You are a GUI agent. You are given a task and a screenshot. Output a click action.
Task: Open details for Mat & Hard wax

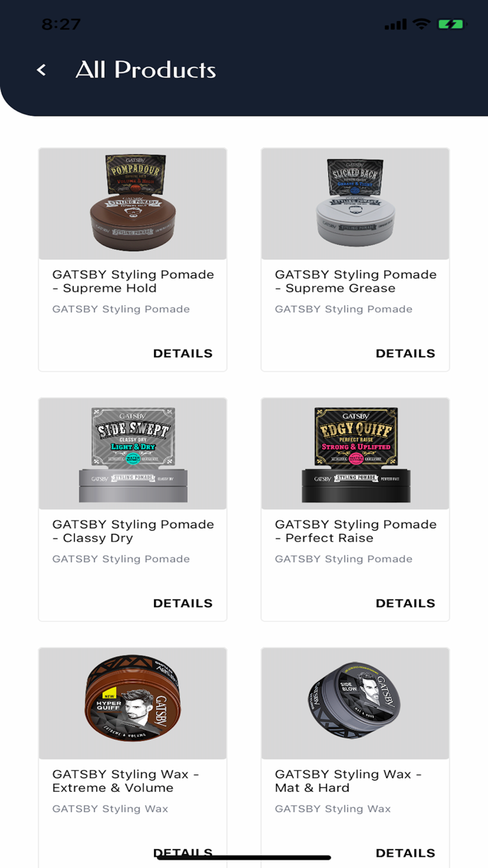[x=405, y=853]
